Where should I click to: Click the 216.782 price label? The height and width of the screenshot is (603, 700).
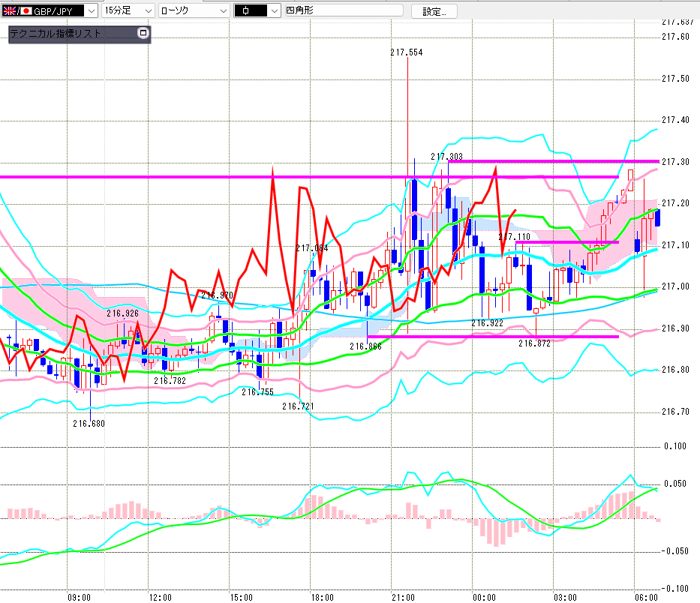170,380
